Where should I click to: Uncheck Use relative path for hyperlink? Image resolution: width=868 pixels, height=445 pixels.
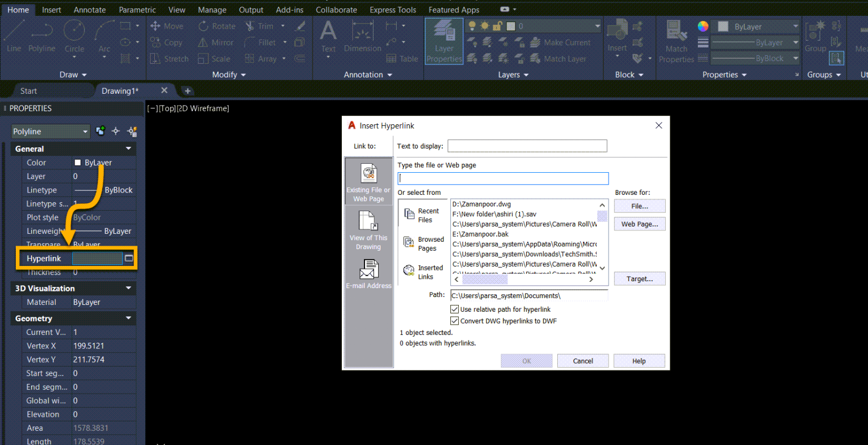pos(454,309)
